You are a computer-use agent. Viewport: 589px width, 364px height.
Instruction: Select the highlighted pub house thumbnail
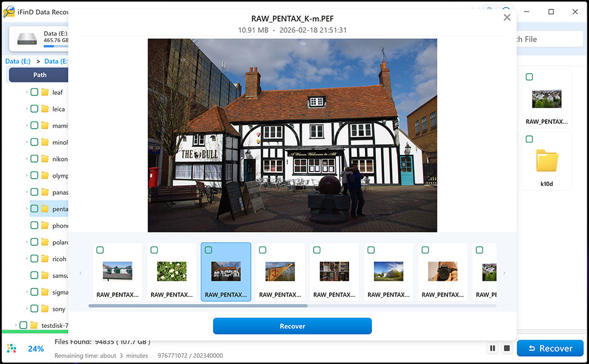(226, 271)
